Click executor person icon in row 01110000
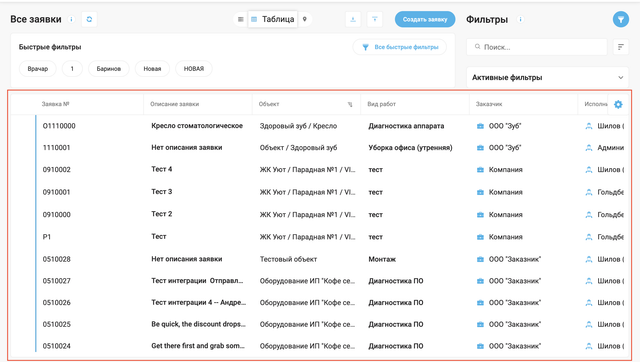Screen dimensions: 640x362 [x=589, y=126]
